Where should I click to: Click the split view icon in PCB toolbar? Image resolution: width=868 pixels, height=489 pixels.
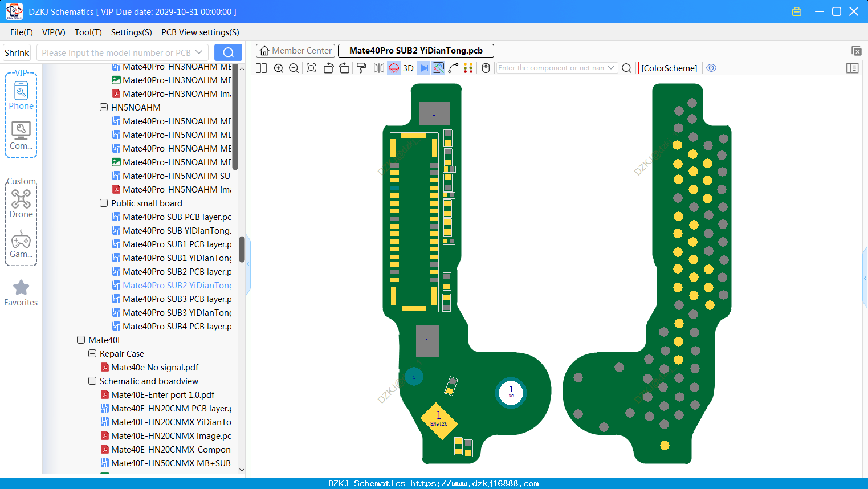click(261, 68)
